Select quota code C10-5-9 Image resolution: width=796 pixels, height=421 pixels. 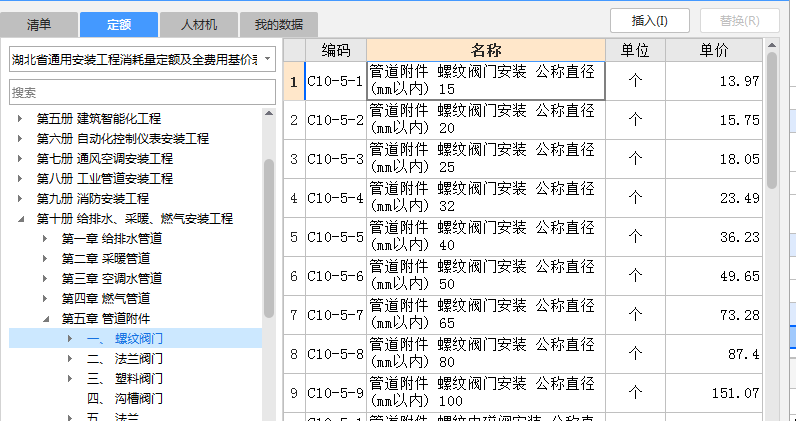(x=336, y=393)
